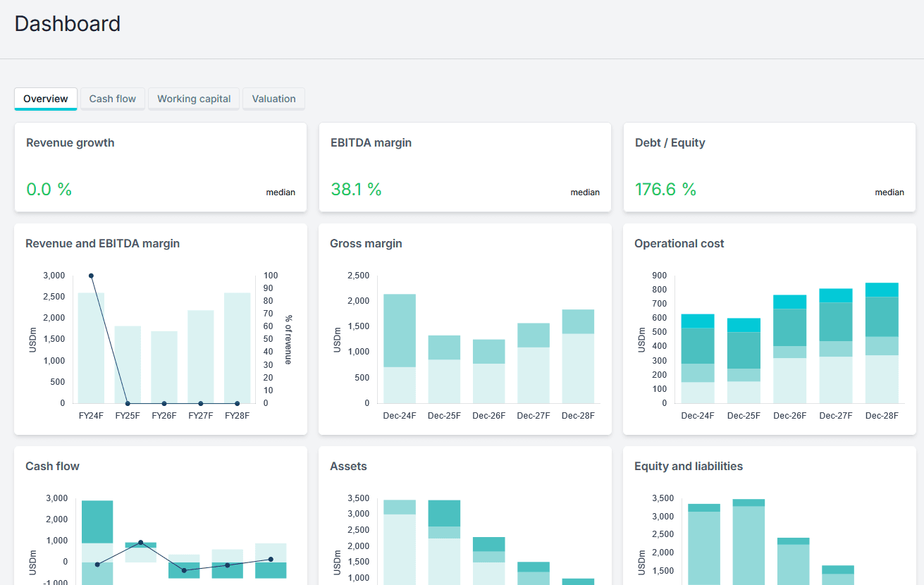Click the Revenue and EBITDA margin chart title

click(x=102, y=243)
